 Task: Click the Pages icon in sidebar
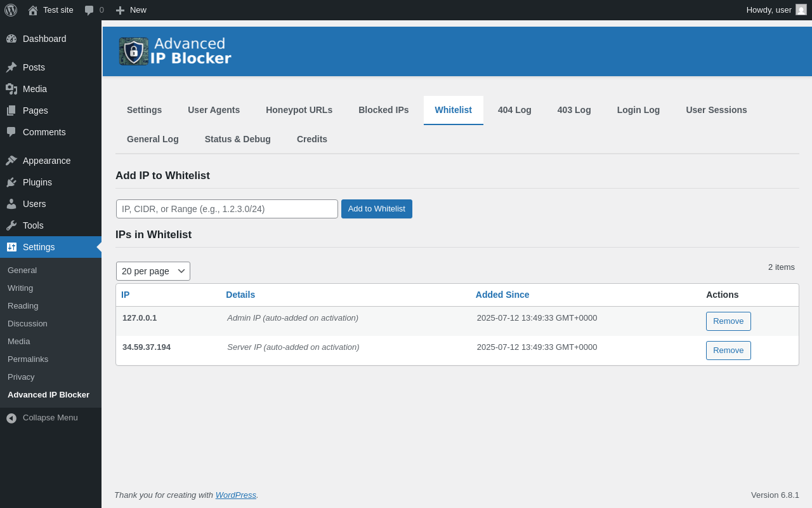click(11, 110)
